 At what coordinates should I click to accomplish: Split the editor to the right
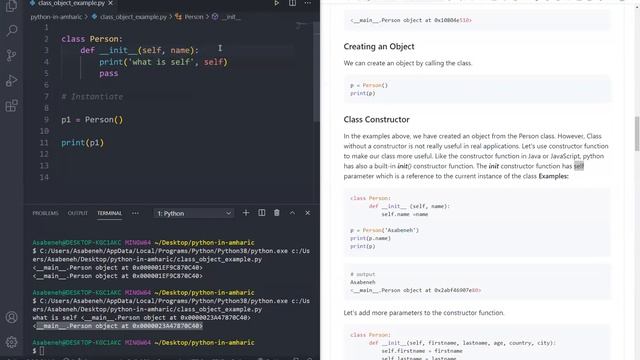click(x=292, y=3)
